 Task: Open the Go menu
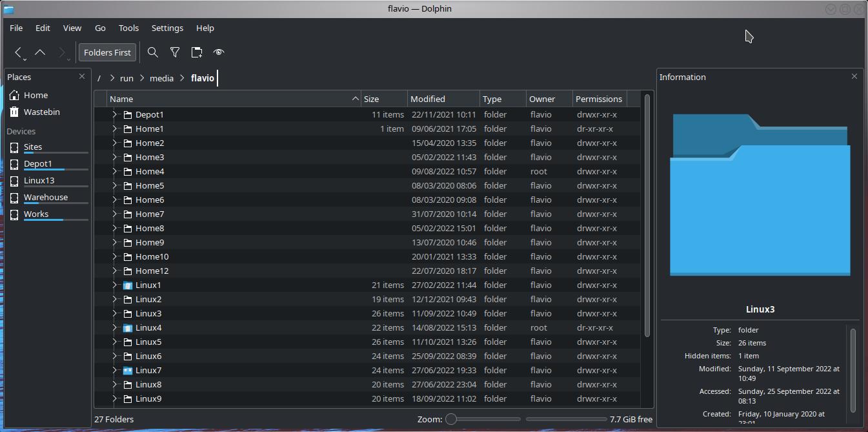pyautogui.click(x=100, y=28)
